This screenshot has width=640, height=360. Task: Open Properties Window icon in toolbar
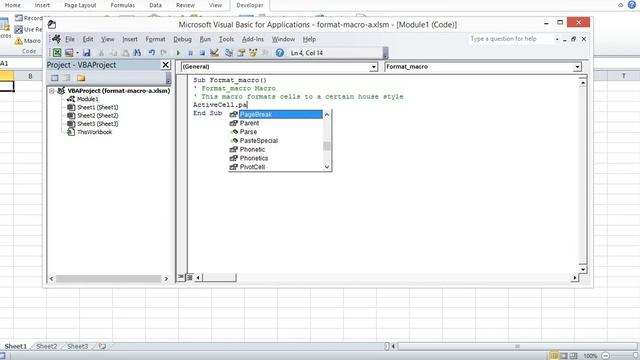tap(241, 53)
